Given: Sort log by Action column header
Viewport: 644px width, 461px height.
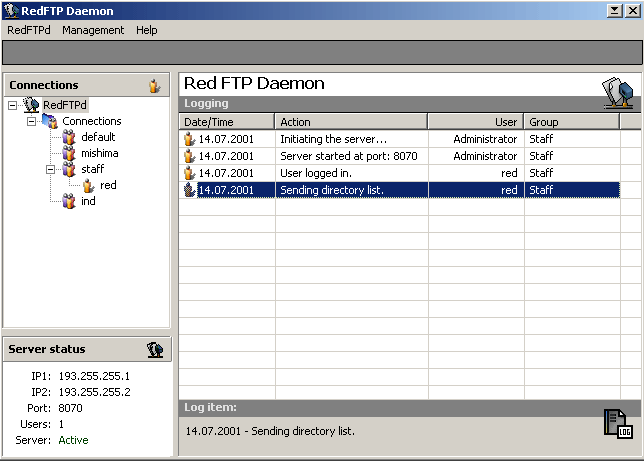Looking at the screenshot, I should pos(350,122).
